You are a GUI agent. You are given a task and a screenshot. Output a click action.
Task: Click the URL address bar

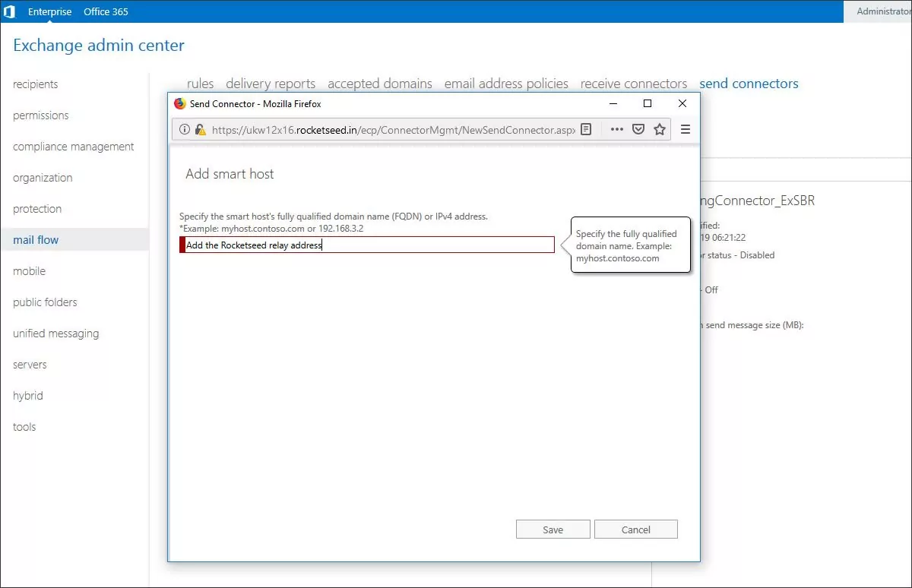pyautogui.click(x=393, y=130)
